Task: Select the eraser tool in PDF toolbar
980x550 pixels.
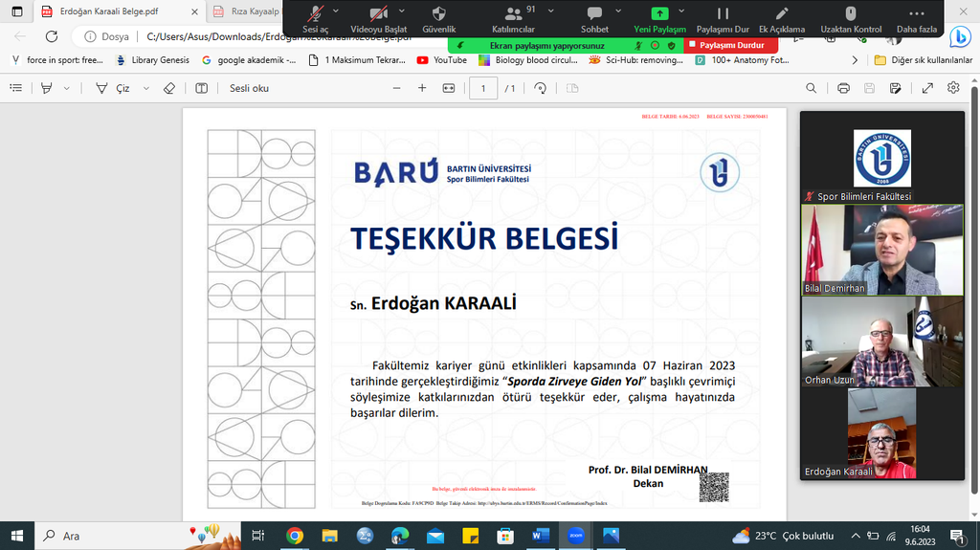Action: [169, 88]
